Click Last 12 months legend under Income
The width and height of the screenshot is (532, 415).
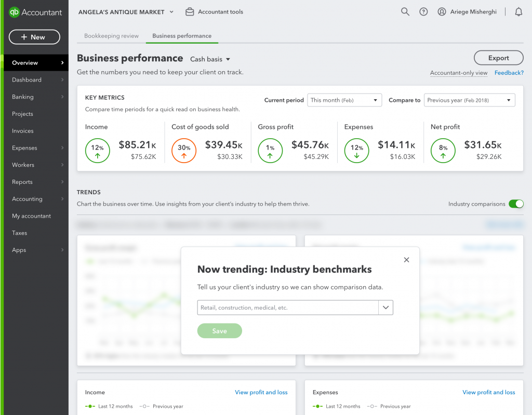click(x=109, y=406)
